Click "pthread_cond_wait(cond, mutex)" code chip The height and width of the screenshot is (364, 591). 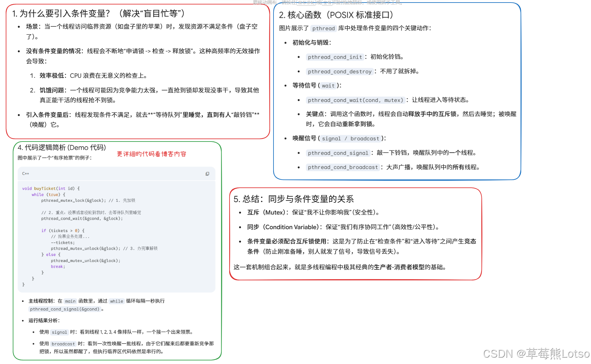pos(356,100)
